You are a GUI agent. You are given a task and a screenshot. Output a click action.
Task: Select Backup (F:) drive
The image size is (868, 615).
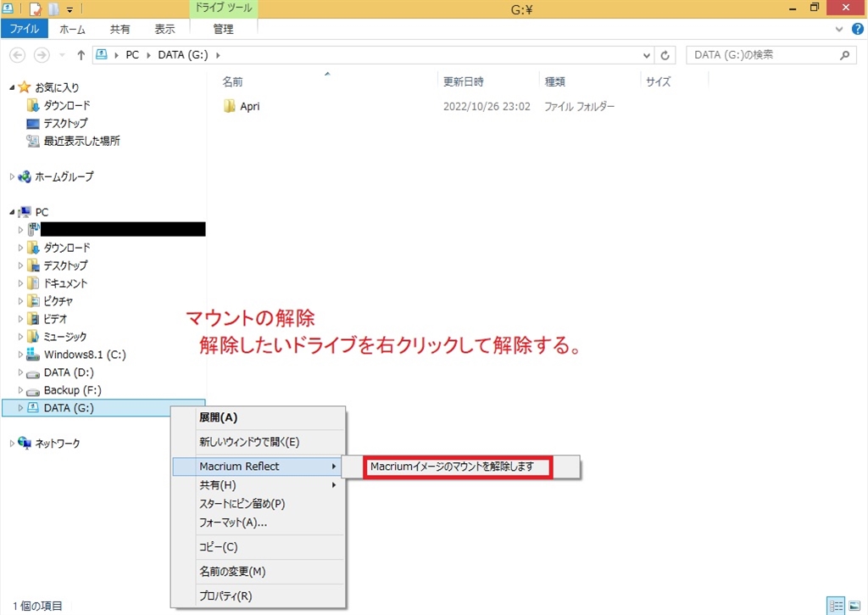tap(73, 390)
